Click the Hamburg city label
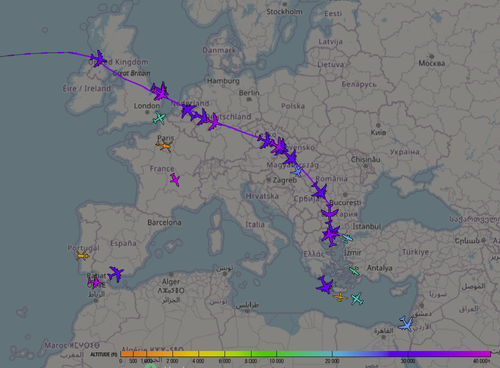The image size is (500, 368). (x=223, y=81)
